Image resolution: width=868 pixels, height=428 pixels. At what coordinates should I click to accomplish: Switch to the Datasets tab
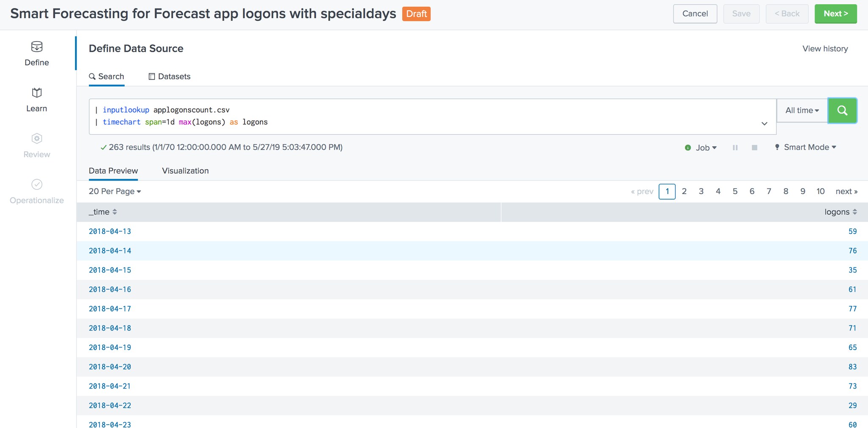[170, 77]
